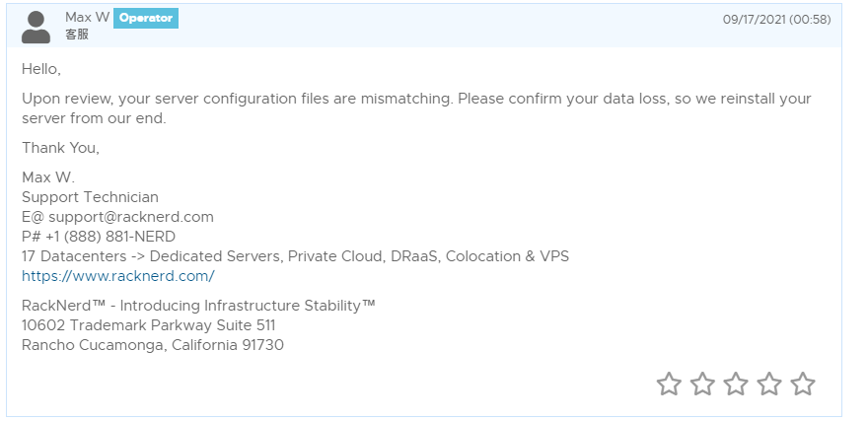The height and width of the screenshot is (421, 868).
Task: Click the "Hello," greeting line
Action: (41, 69)
